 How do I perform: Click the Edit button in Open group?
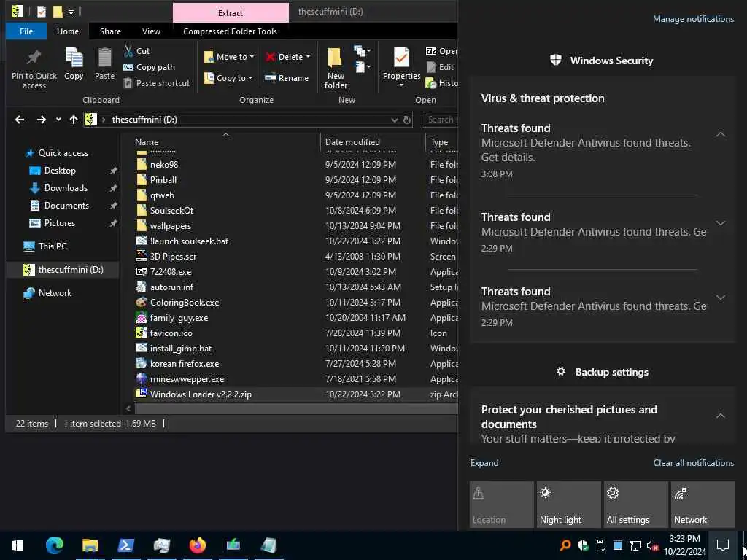pyautogui.click(x=440, y=67)
